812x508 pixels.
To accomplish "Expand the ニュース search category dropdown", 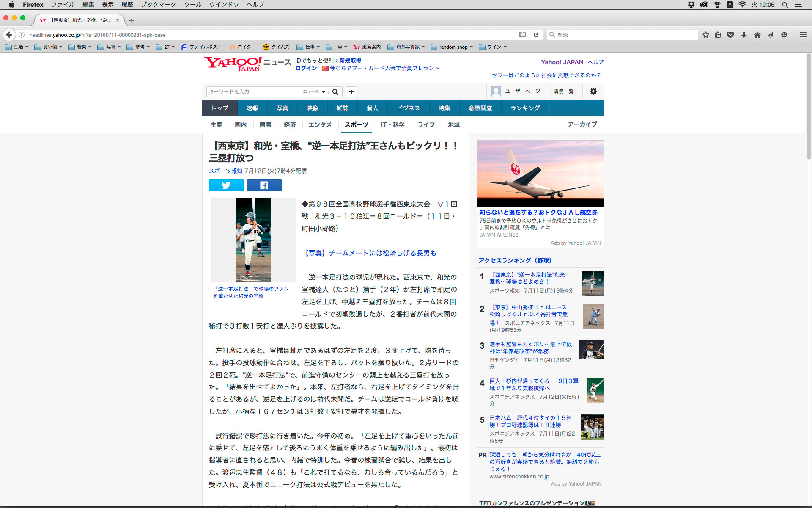I will pyautogui.click(x=314, y=92).
